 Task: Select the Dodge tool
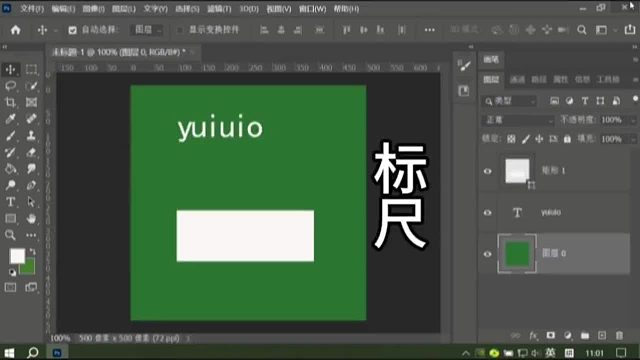pyautogui.click(x=11, y=185)
